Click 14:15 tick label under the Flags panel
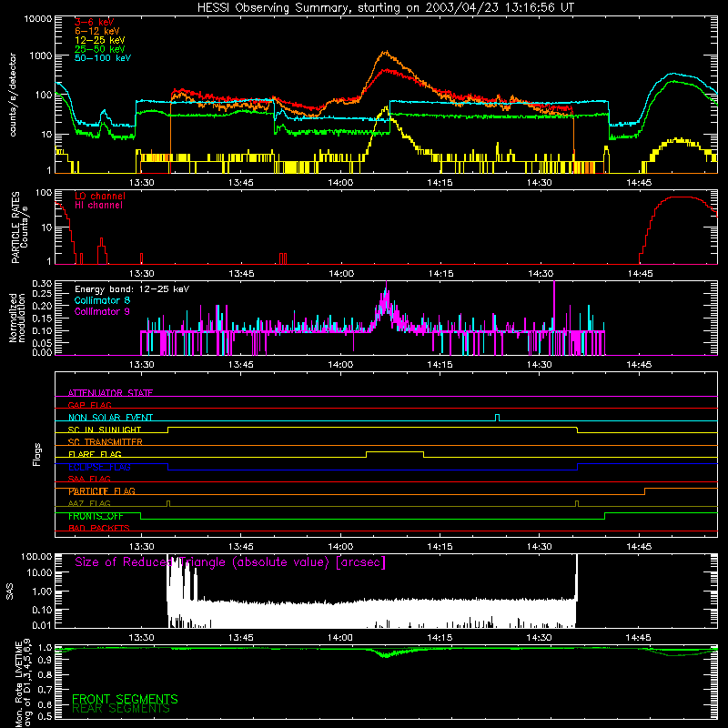Screen dimensions: 728x728 tap(440, 547)
